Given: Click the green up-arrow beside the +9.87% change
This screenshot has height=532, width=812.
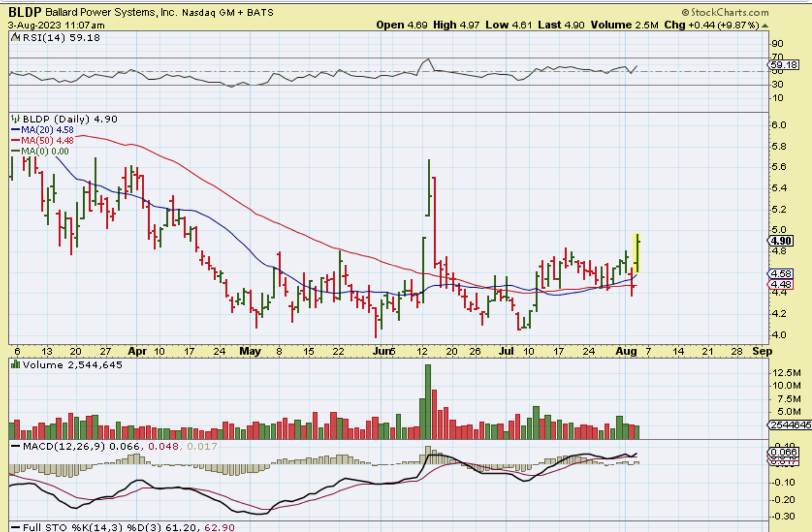Looking at the screenshot, I should click(765, 25).
